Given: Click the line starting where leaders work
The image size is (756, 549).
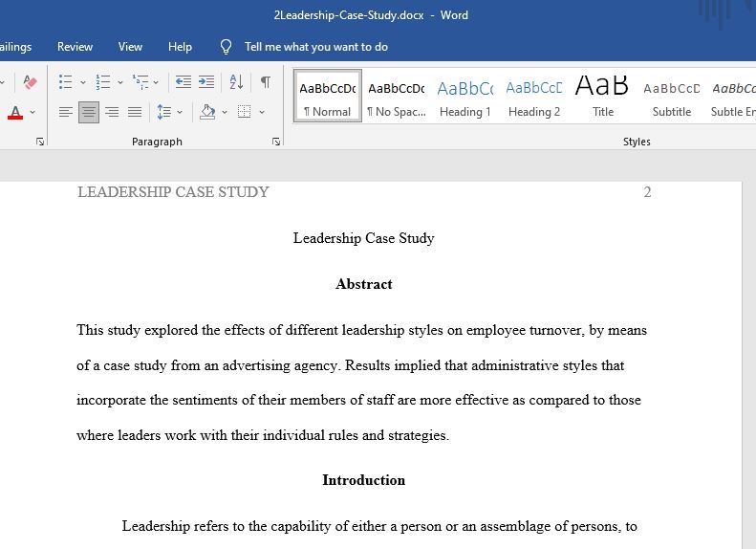Looking at the screenshot, I should (x=263, y=435).
